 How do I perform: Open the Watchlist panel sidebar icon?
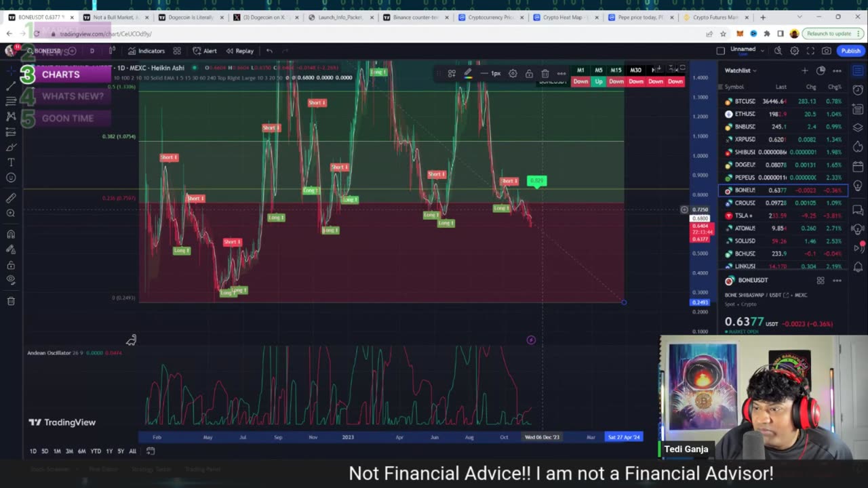pos(858,70)
